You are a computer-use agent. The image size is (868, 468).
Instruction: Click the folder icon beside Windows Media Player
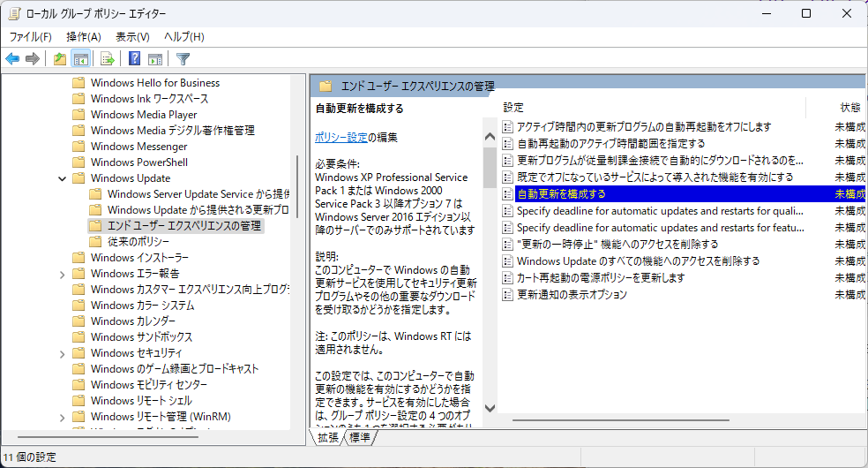coord(79,115)
